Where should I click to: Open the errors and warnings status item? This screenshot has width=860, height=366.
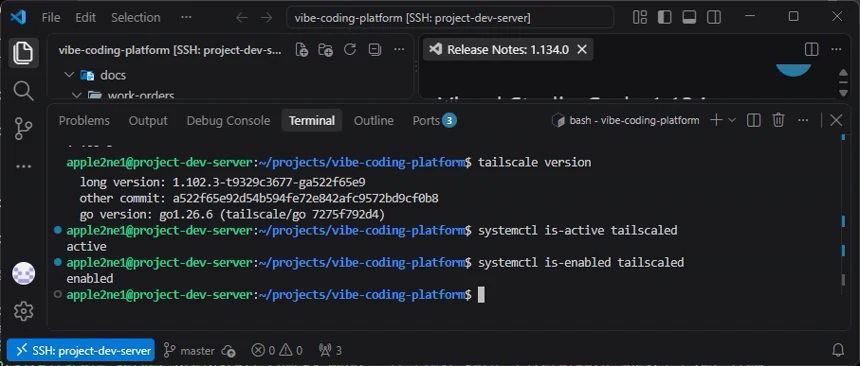pyautogui.click(x=277, y=350)
